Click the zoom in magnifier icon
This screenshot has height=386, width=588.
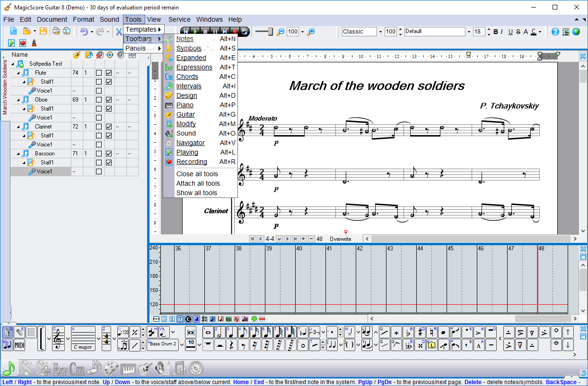311,32
